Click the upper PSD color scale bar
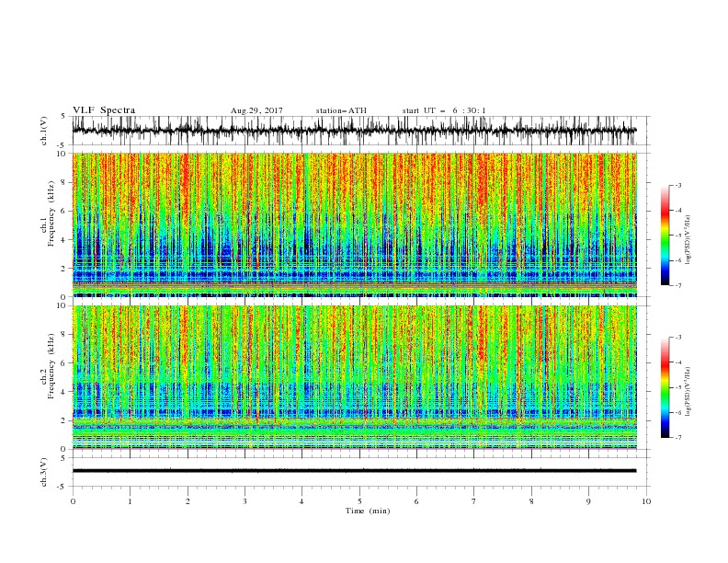The image size is (728, 563). pyautogui.click(x=665, y=236)
